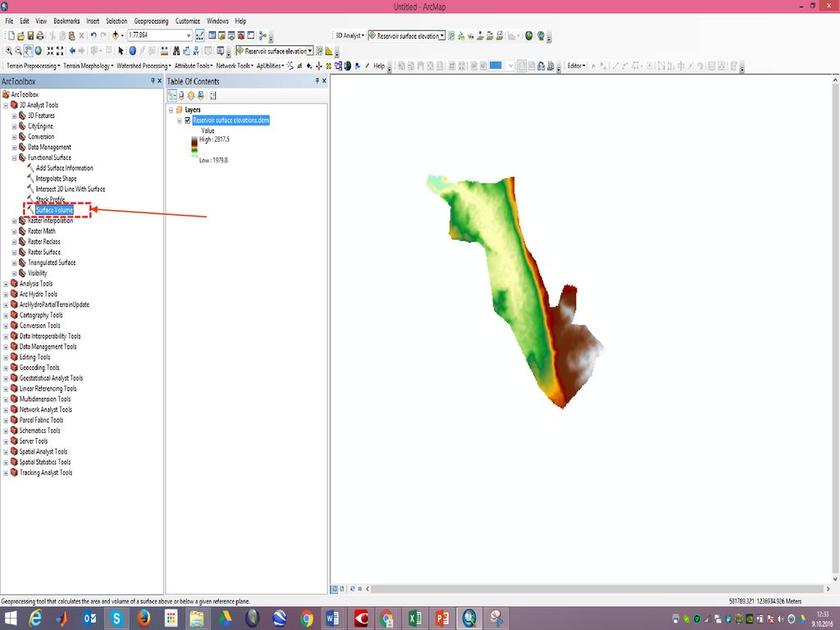Viewport: 840px width, 630px height.
Task: Select the Zoom In tool
Action: tap(8, 51)
